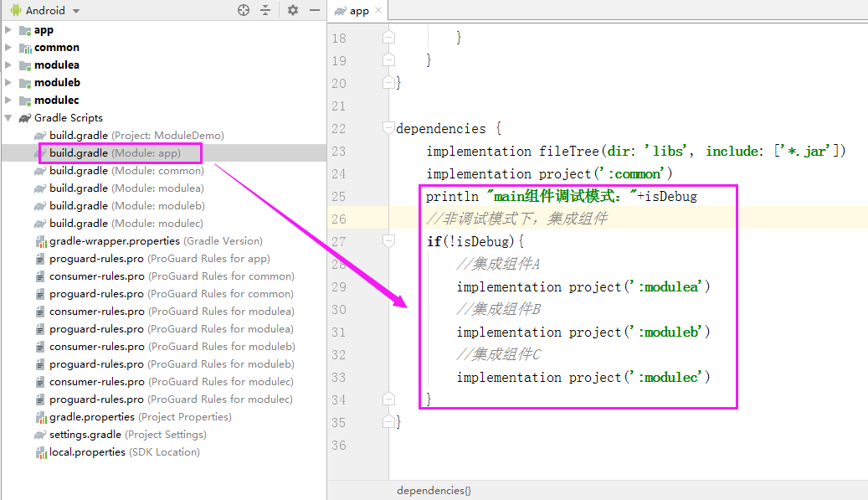Select the modulea module in tree

[56, 65]
